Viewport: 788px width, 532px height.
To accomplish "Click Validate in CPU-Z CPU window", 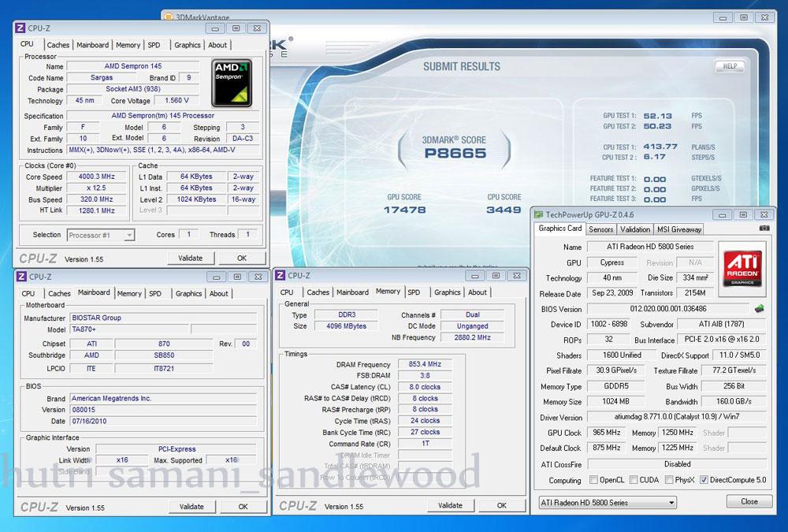I will 191,258.
